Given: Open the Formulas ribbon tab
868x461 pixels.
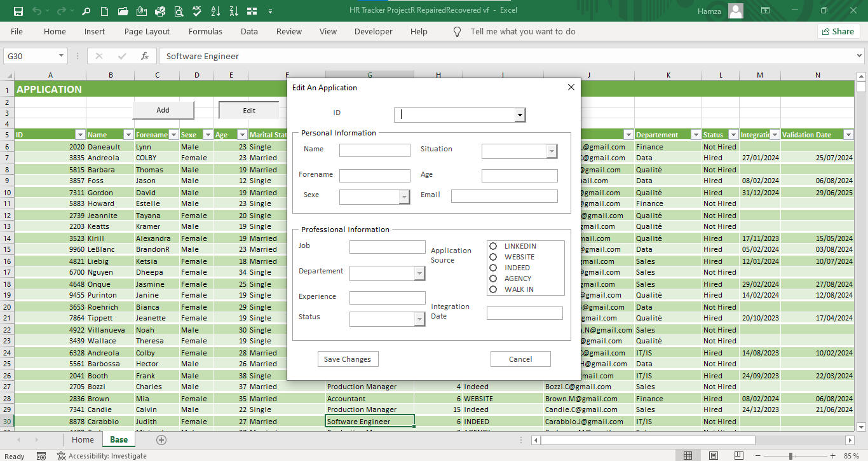Looking at the screenshot, I should 205,31.
